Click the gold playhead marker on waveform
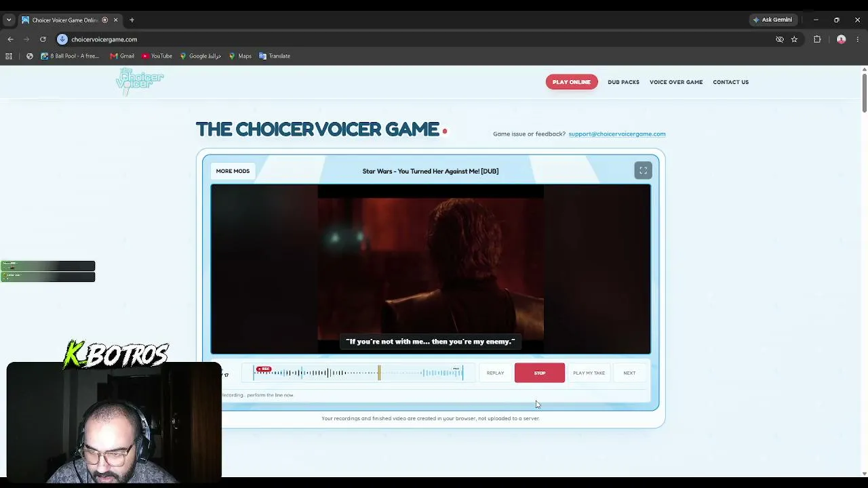The height and width of the screenshot is (488, 868). click(379, 373)
